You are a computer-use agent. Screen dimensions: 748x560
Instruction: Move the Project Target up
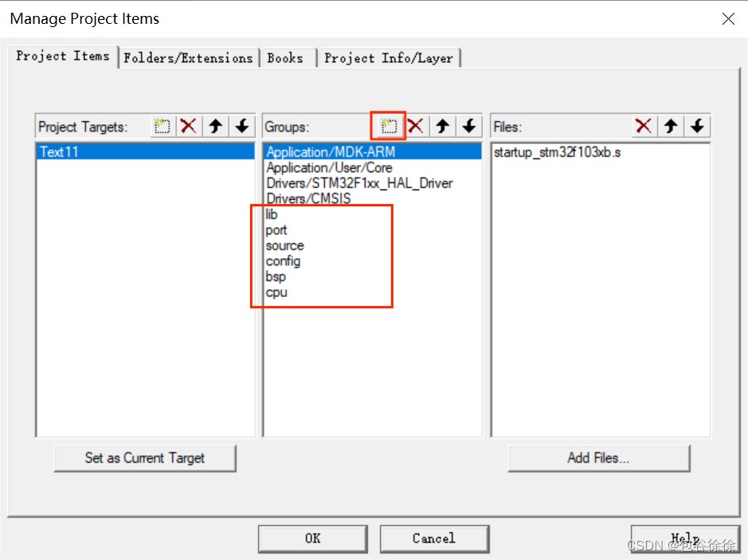pyautogui.click(x=216, y=127)
